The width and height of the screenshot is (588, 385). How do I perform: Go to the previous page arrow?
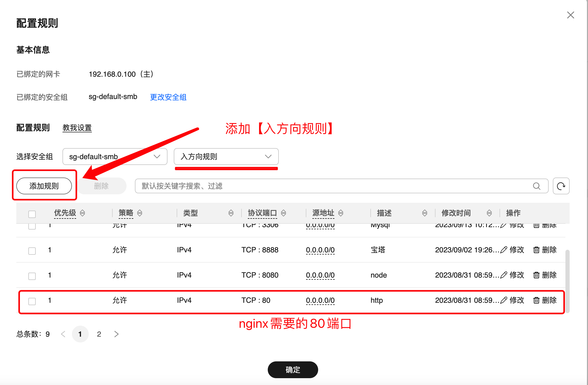point(63,334)
